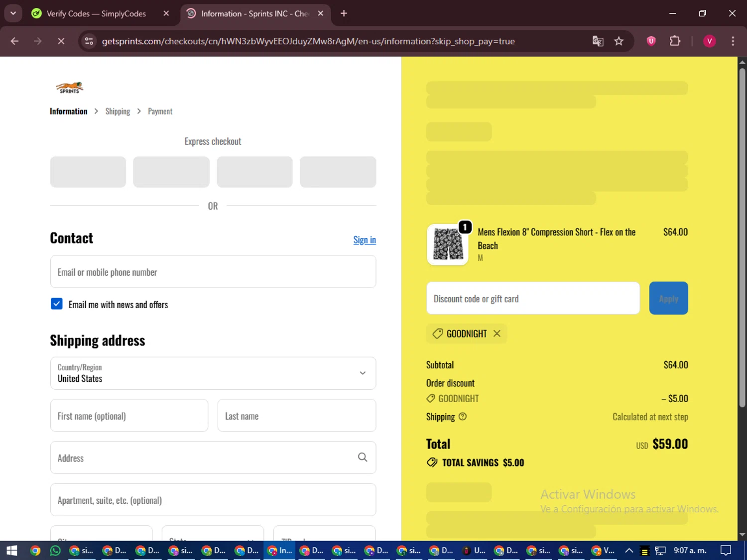Open a new browser tab
The height and width of the screenshot is (560, 747).
tap(344, 13)
